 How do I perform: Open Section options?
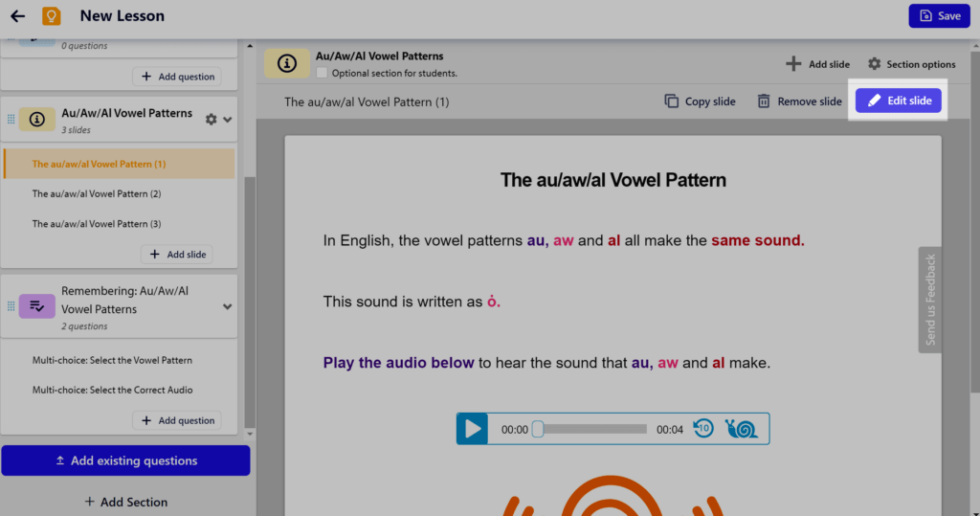(912, 64)
